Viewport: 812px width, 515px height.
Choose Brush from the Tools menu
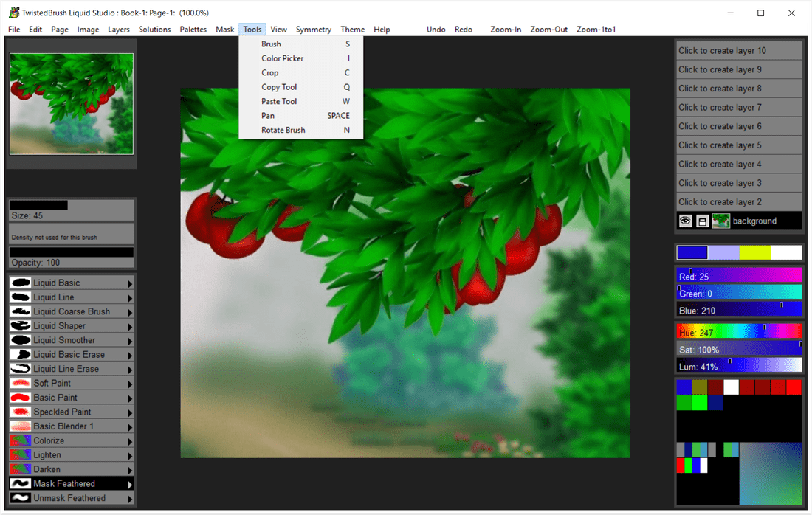pyautogui.click(x=301, y=44)
